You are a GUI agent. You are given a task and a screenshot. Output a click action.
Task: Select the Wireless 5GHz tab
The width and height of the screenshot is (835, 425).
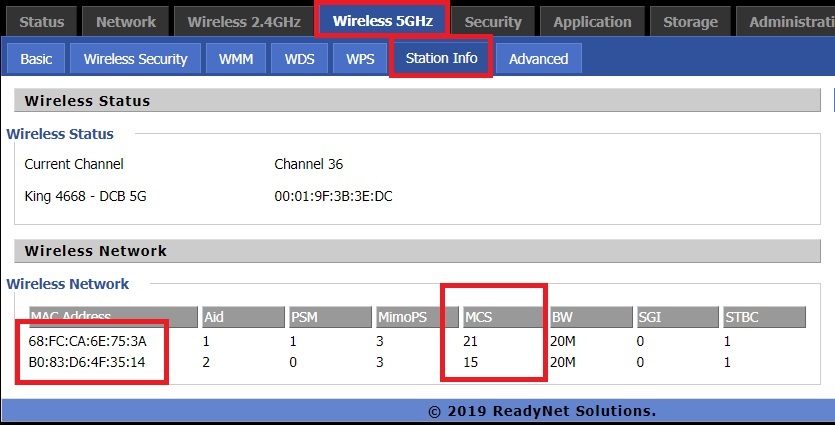pos(383,21)
